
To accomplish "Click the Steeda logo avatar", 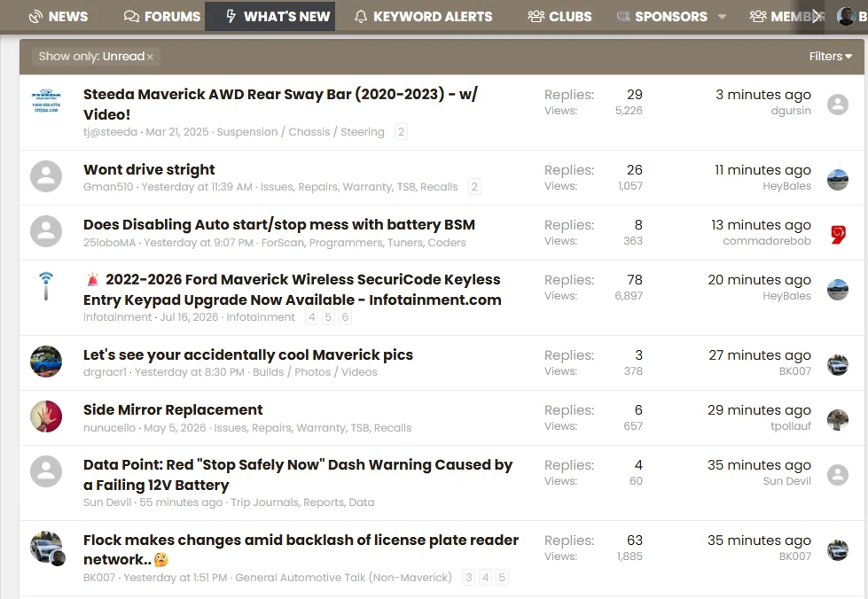I will coord(46,101).
